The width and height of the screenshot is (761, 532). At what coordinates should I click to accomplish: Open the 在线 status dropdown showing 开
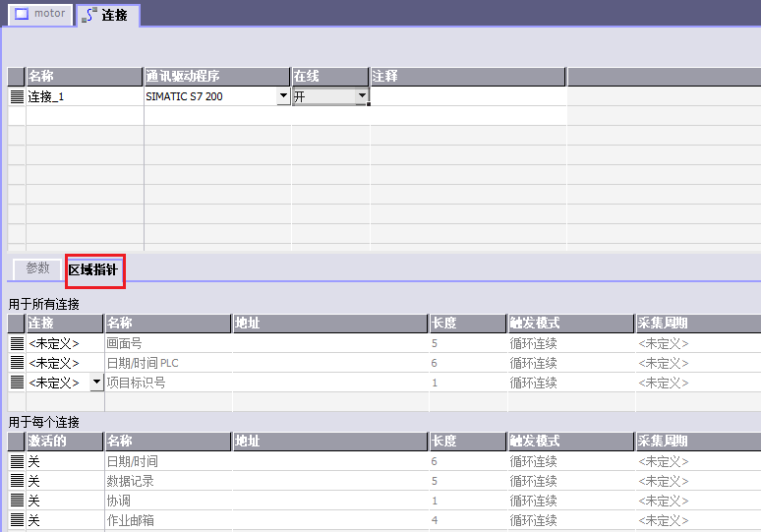coord(362,96)
